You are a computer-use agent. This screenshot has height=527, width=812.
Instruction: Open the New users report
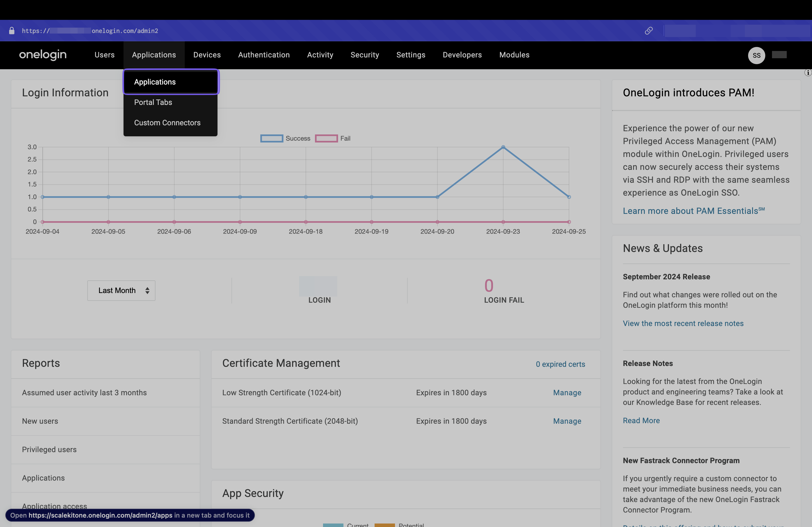[40, 421]
